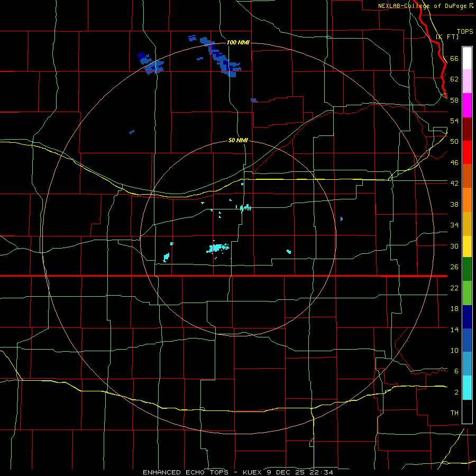Click the 14 scale value

(x=454, y=329)
